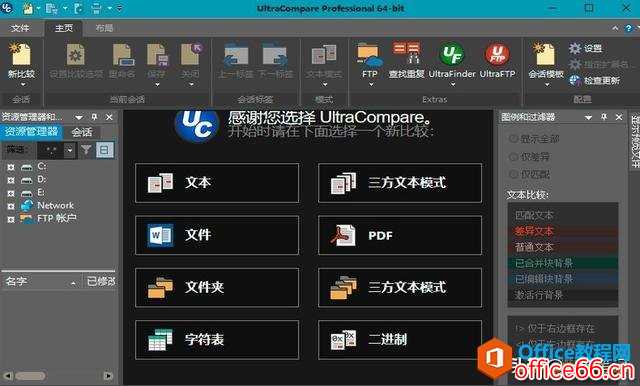Screen dimensions: 640x386
Task: Close the 资源管理器 explorer panel
Action: coord(109,117)
